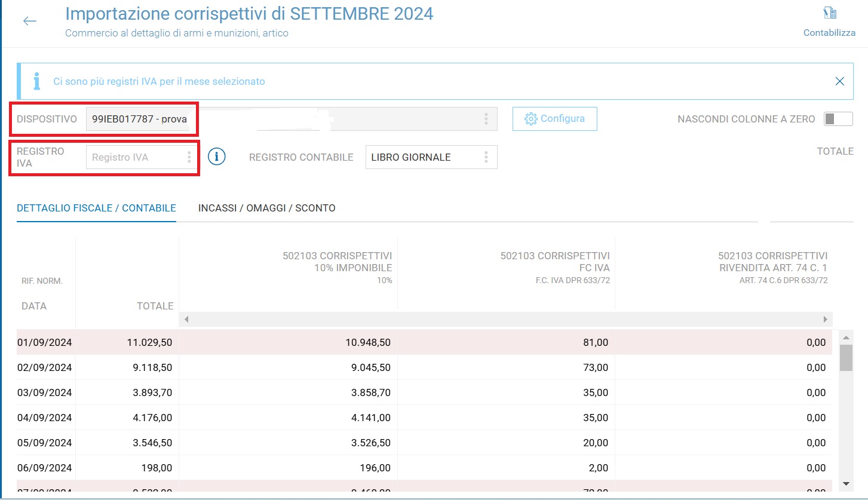This screenshot has width=868, height=500.
Task: Click the info circle beside Registro IVA
Action: coord(216,157)
